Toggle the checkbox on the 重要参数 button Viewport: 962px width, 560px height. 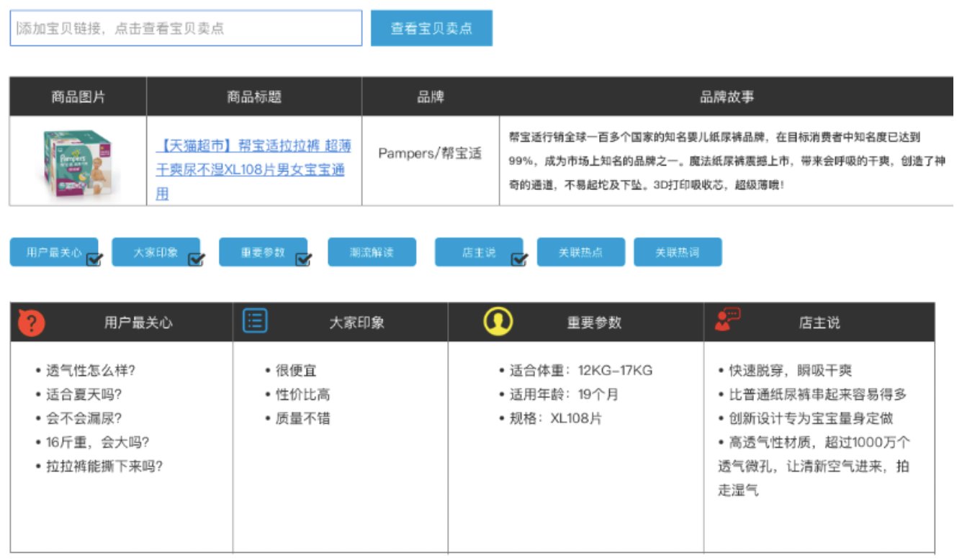(303, 259)
